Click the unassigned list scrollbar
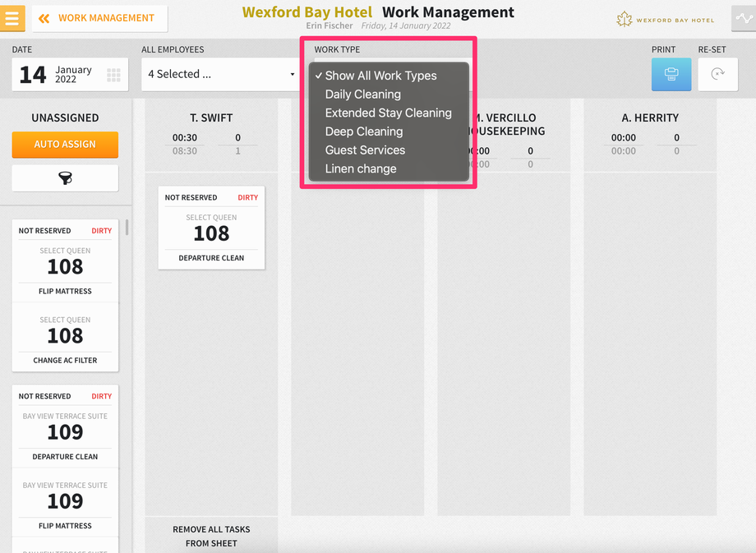This screenshot has height=553, width=756. tap(127, 227)
